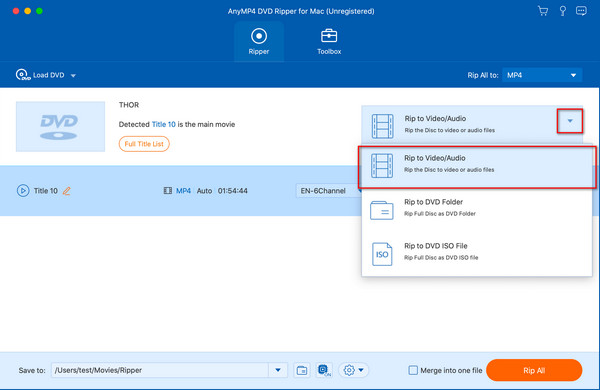Open the shopping cart purchase icon
This screenshot has height=390, width=600.
(x=543, y=11)
